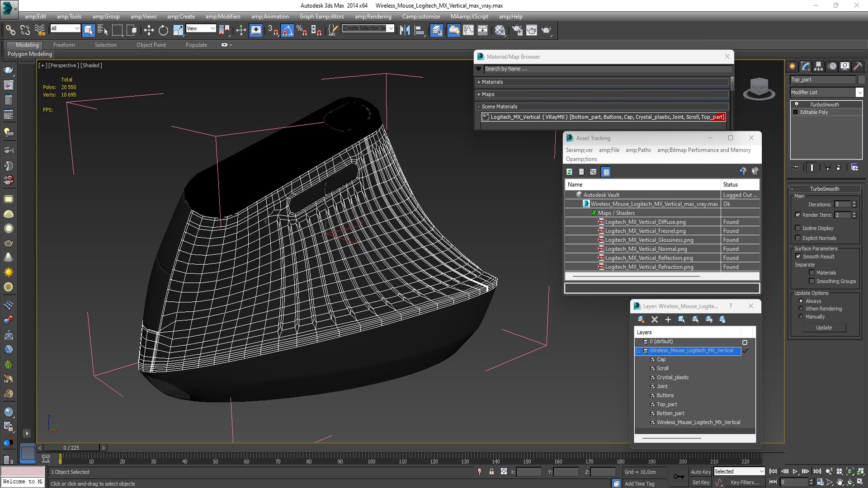Select the When Rendering update option
Viewport: 868px width, 488px height.
click(x=801, y=309)
